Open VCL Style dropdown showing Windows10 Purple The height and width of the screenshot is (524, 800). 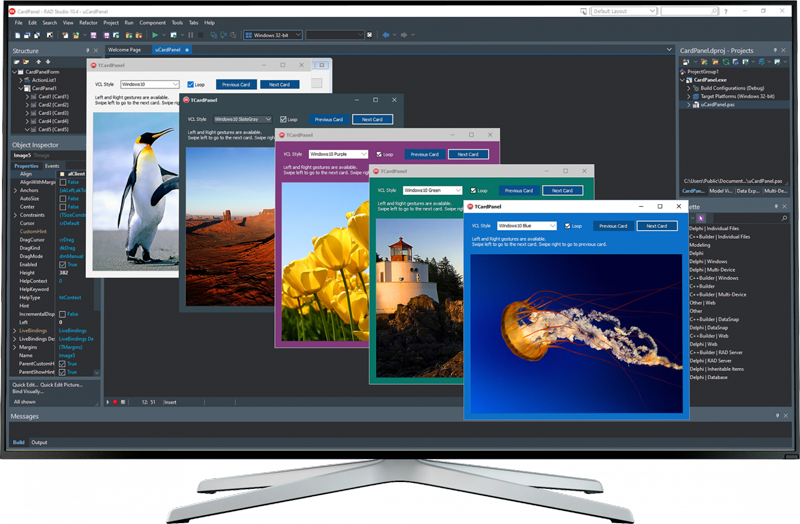338,154
